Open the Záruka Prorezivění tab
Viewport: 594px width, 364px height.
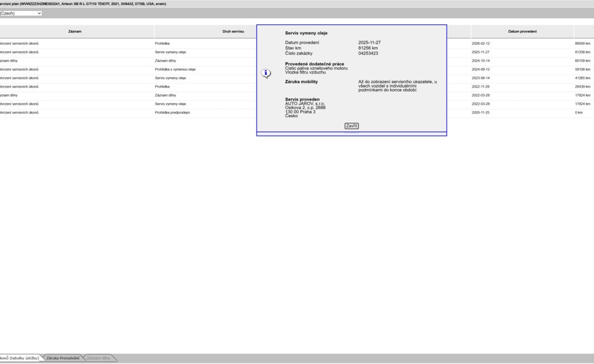(x=63, y=358)
